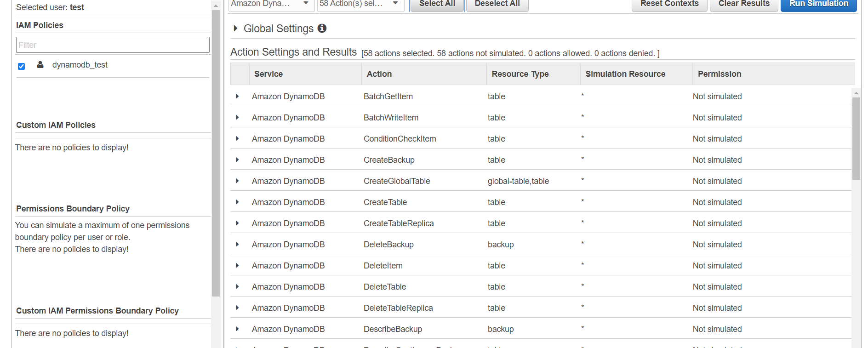868x348 pixels.
Task: Click the BatchGetItem action name
Action: 388,97
